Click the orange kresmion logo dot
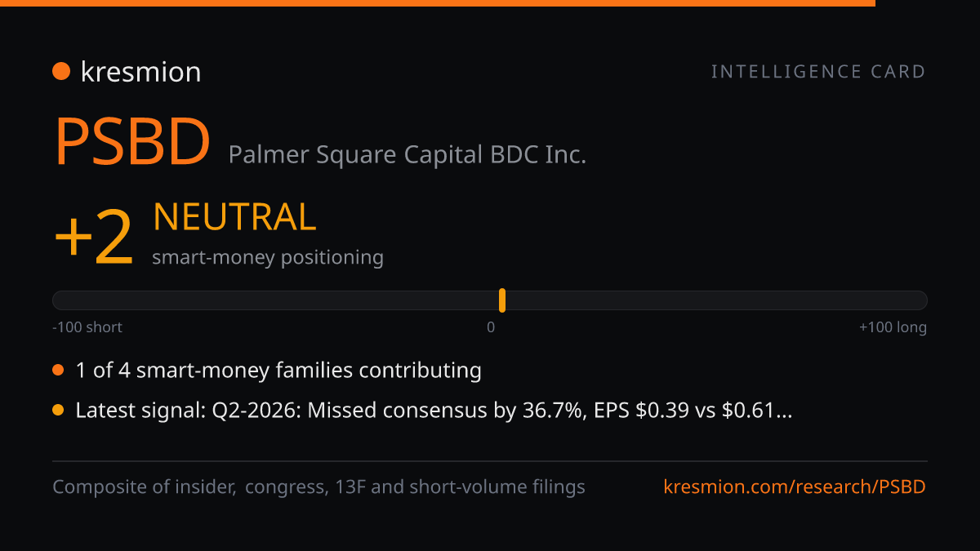Screen dimensions: 980x551 (x=61, y=72)
